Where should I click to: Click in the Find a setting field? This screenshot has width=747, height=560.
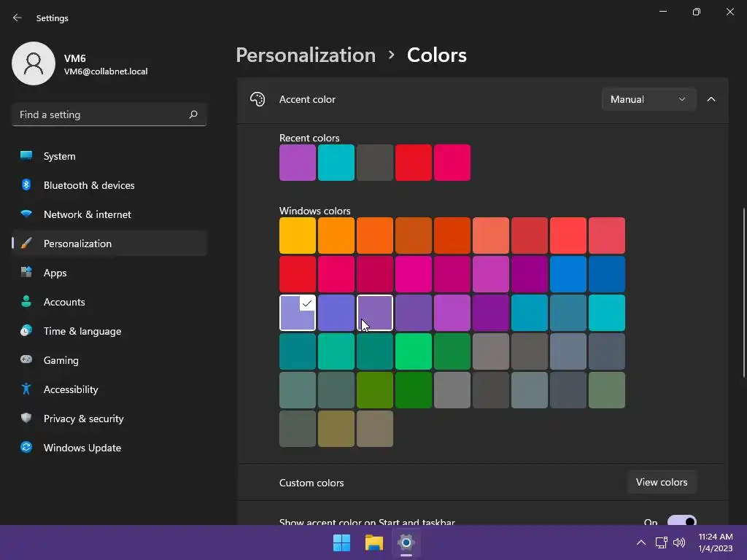coord(109,114)
